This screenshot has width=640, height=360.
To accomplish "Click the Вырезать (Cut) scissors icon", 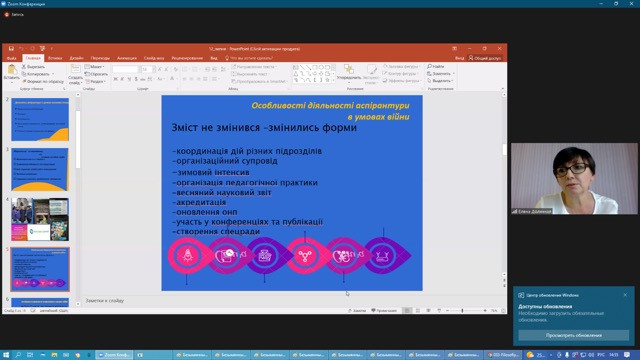I will pyautogui.click(x=24, y=67).
